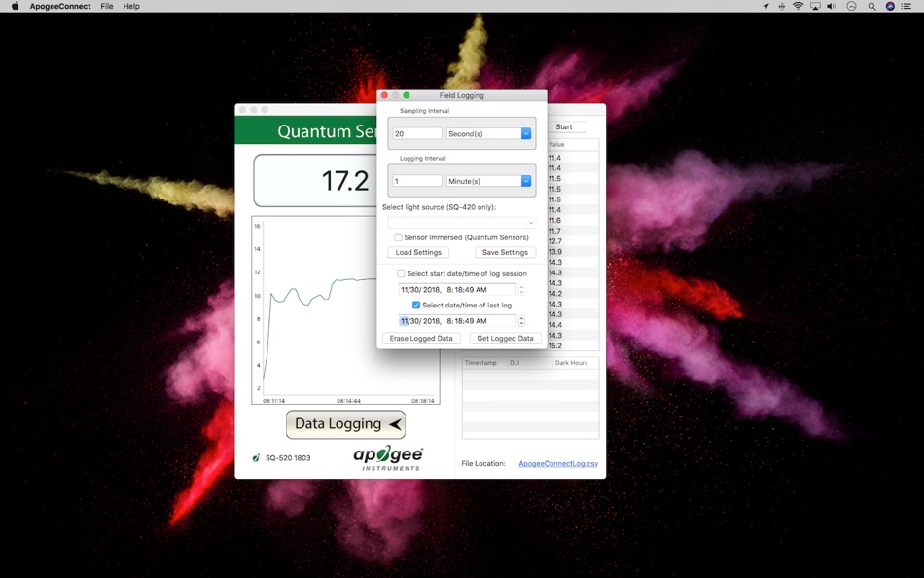This screenshot has width=924, height=578.
Task: Open the AirPlay display menu
Action: coord(815,6)
